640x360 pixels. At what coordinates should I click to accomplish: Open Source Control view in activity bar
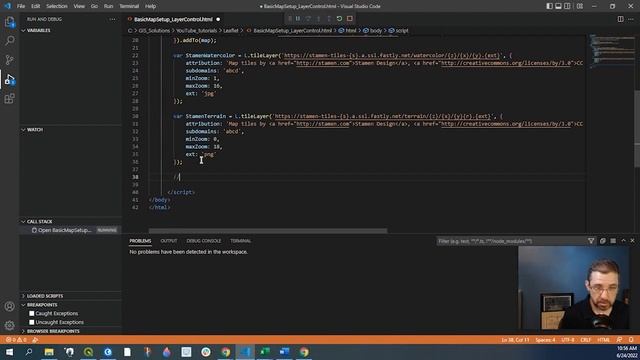[x=9, y=60]
